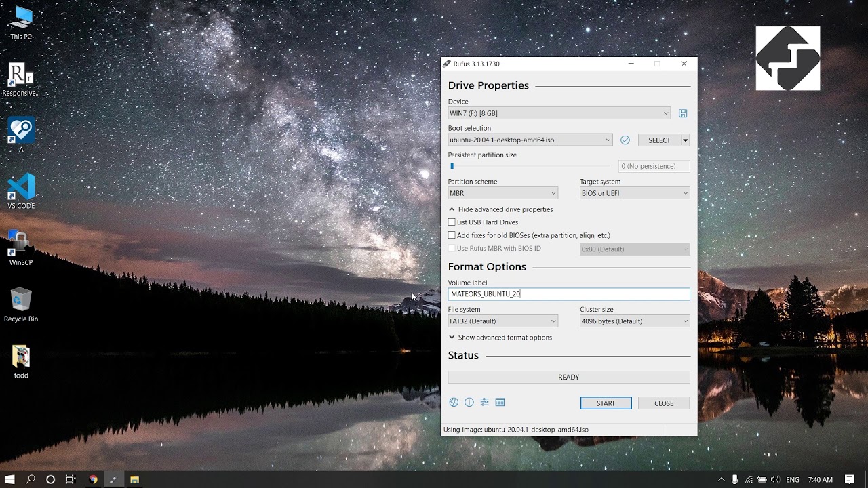Open the desktop shortcut labeled A
The image size is (868, 488).
[21, 134]
